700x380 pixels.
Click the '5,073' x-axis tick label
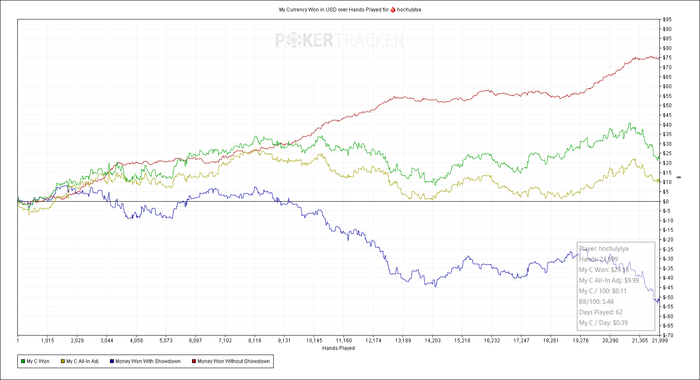coord(166,340)
